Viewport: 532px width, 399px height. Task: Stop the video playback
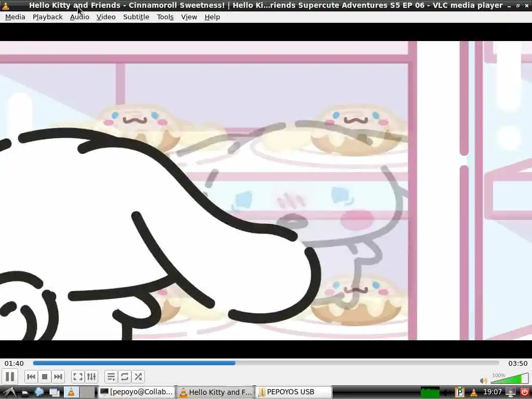pos(45,377)
